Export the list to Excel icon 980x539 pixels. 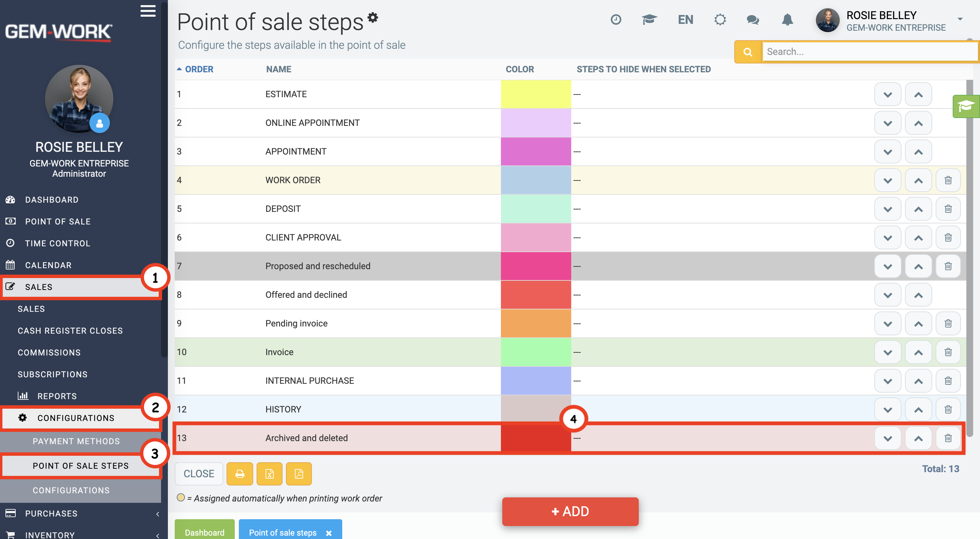click(269, 474)
